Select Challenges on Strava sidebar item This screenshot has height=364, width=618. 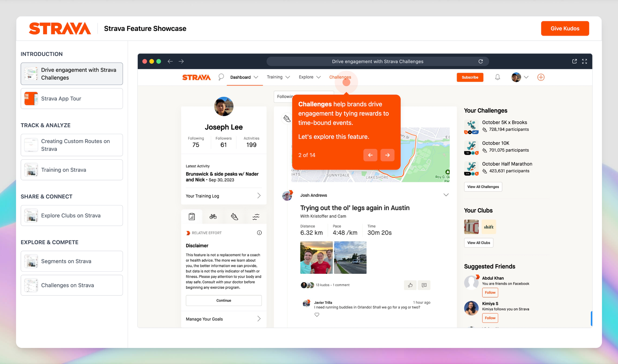coord(72,286)
